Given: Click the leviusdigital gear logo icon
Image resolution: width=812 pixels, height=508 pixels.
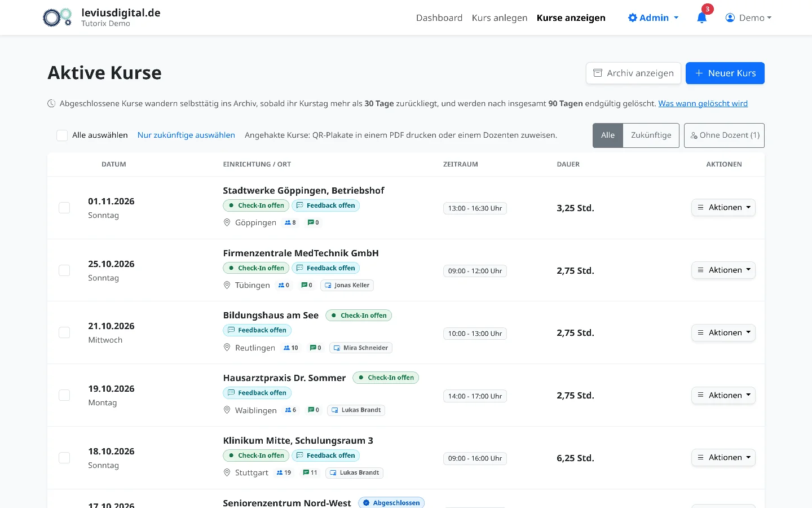Looking at the screenshot, I should click(x=58, y=17).
